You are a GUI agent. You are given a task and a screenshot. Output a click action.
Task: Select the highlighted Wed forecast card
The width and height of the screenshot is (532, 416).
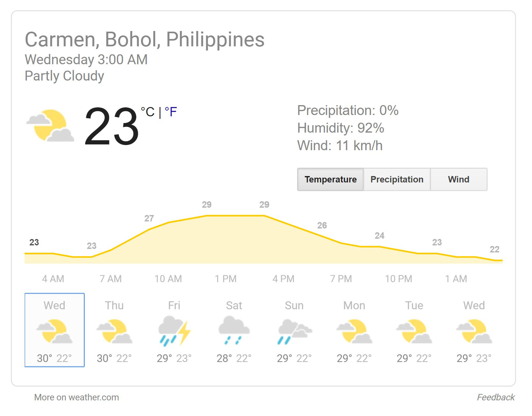55,330
